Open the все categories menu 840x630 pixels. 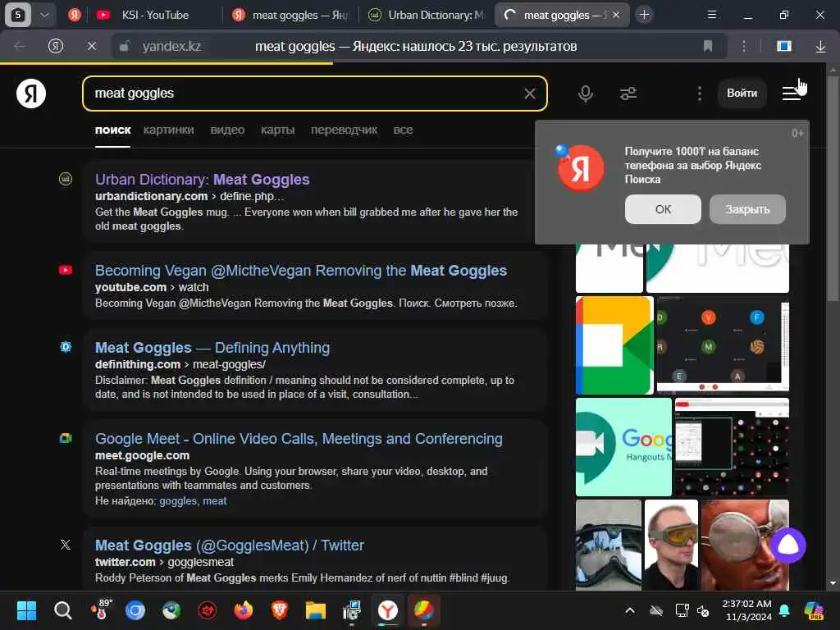403,130
